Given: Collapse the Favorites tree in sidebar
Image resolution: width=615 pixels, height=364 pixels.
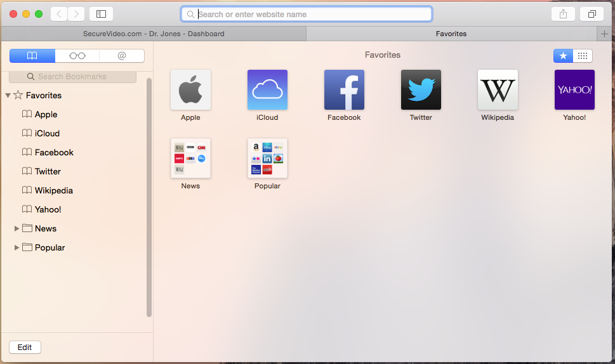Looking at the screenshot, I should (8, 96).
